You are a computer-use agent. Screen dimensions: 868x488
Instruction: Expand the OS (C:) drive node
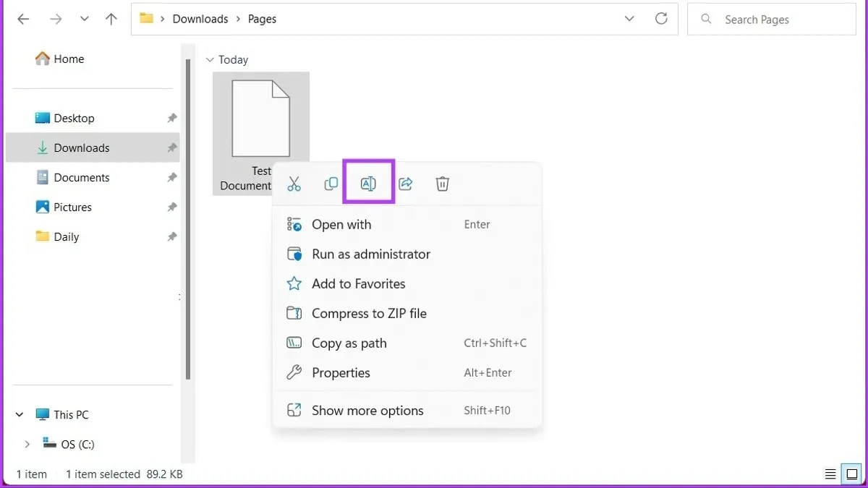(x=27, y=445)
